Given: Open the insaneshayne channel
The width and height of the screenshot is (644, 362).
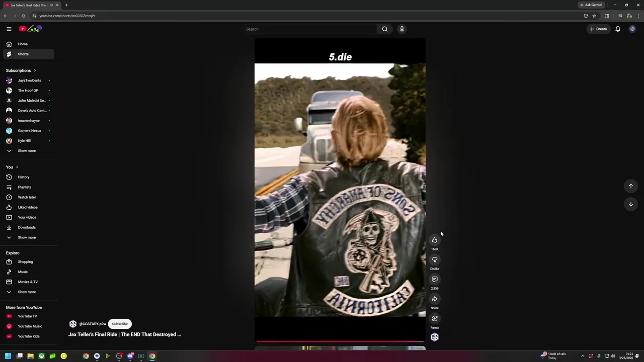Looking at the screenshot, I should pos(28,121).
